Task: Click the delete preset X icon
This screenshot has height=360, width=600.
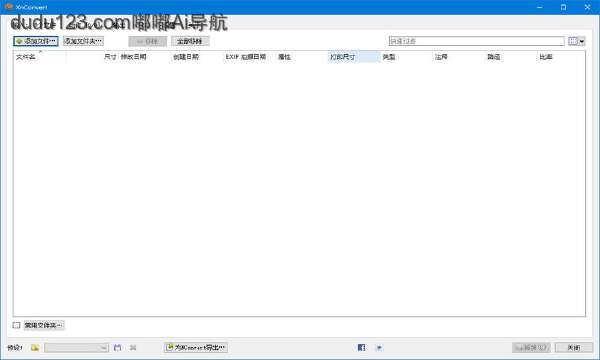Action: [x=133, y=347]
